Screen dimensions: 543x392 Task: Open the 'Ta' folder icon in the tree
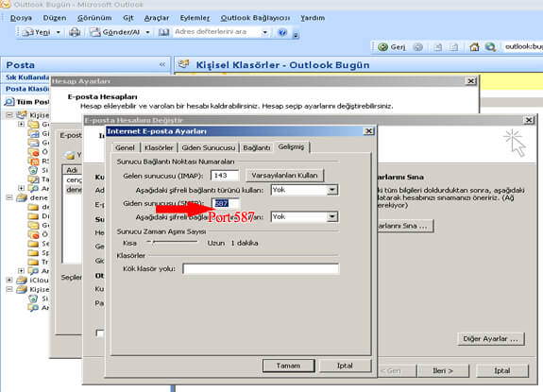(34, 179)
